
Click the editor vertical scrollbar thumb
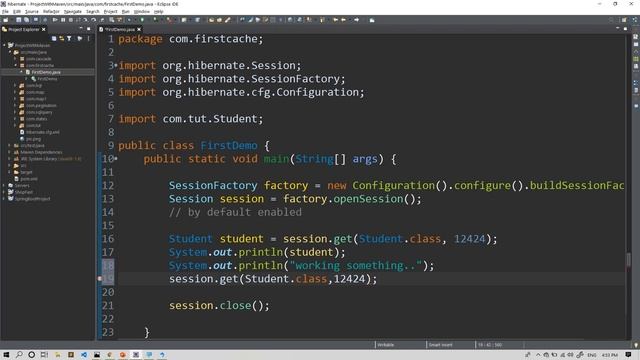[x=629, y=260]
